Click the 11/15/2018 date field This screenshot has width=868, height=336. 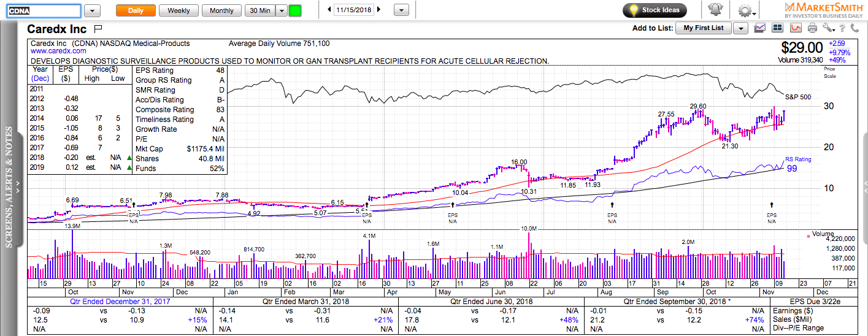[x=353, y=10]
